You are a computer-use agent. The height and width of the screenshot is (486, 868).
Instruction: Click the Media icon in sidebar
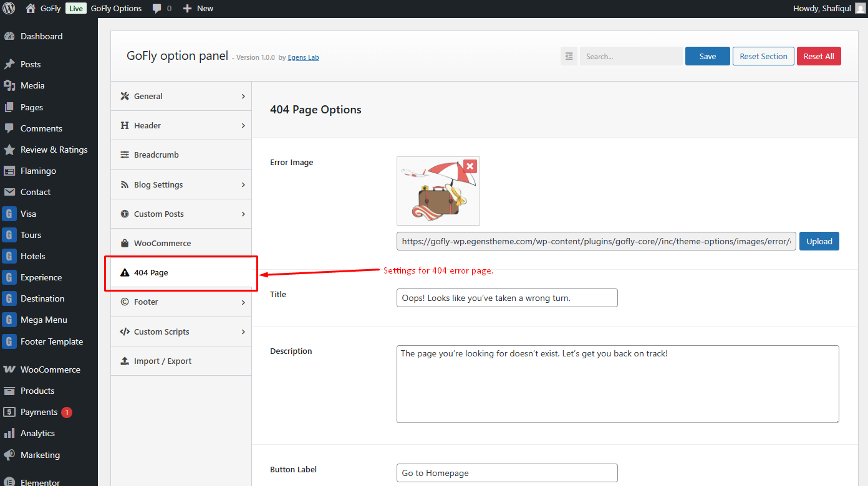[x=9, y=85]
